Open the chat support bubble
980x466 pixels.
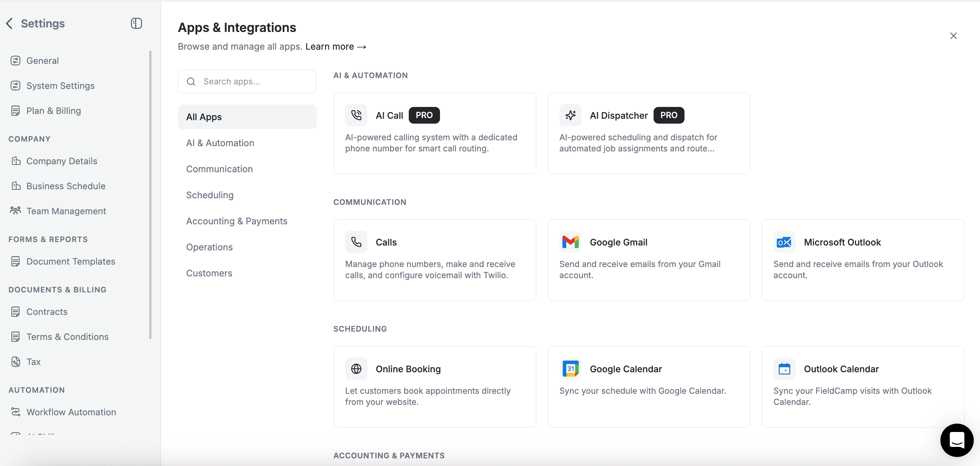957,440
